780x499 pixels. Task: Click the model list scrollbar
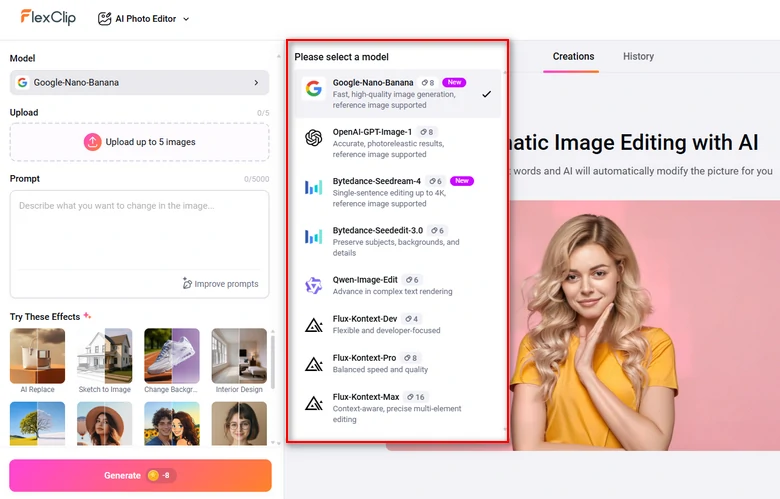pos(504,249)
